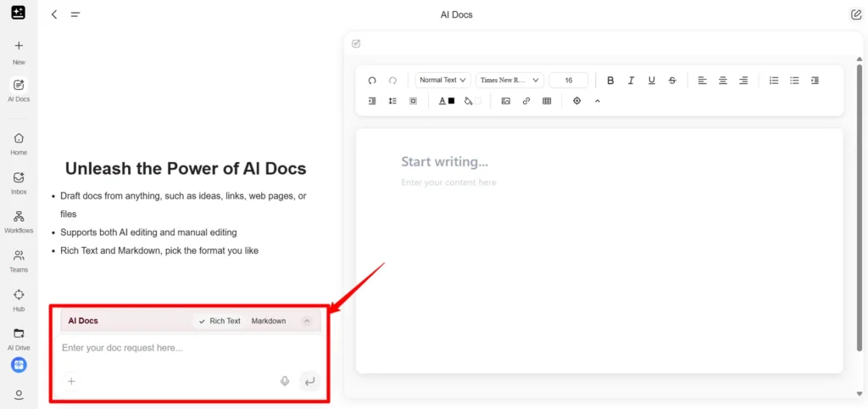
Task: Toggle strikethrough formatting
Action: [672, 81]
